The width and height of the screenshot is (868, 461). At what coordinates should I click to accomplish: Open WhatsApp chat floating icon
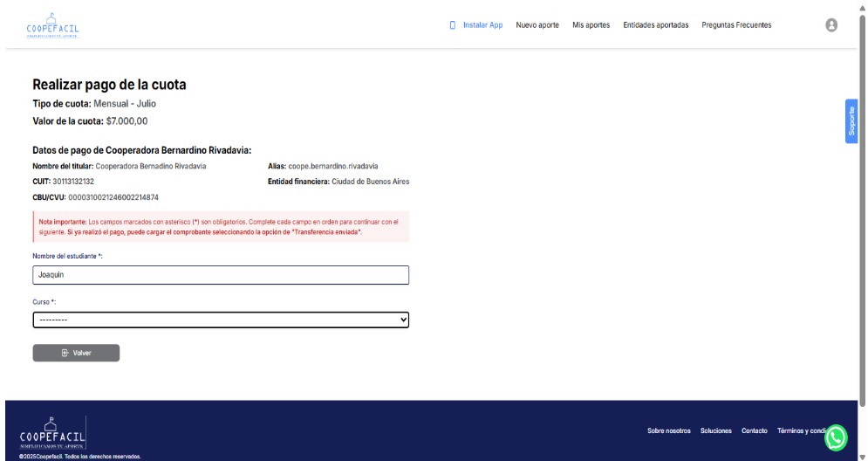click(x=836, y=437)
